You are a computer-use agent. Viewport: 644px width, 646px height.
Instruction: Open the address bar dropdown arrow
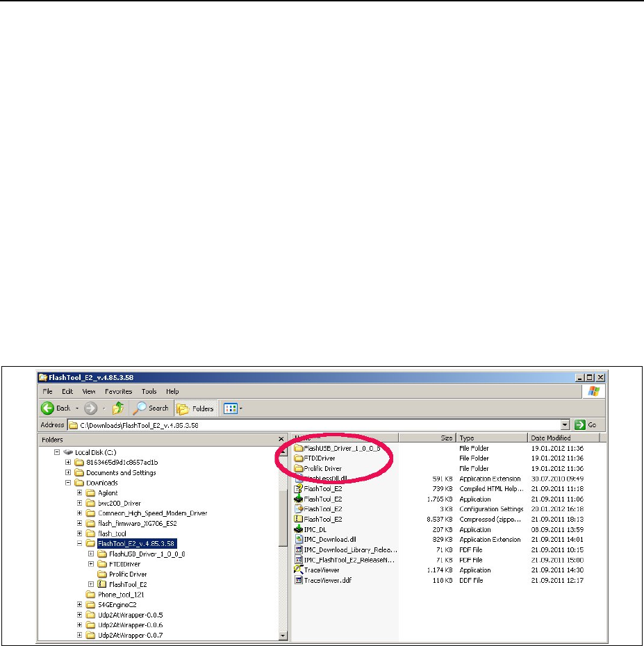pyautogui.click(x=565, y=424)
